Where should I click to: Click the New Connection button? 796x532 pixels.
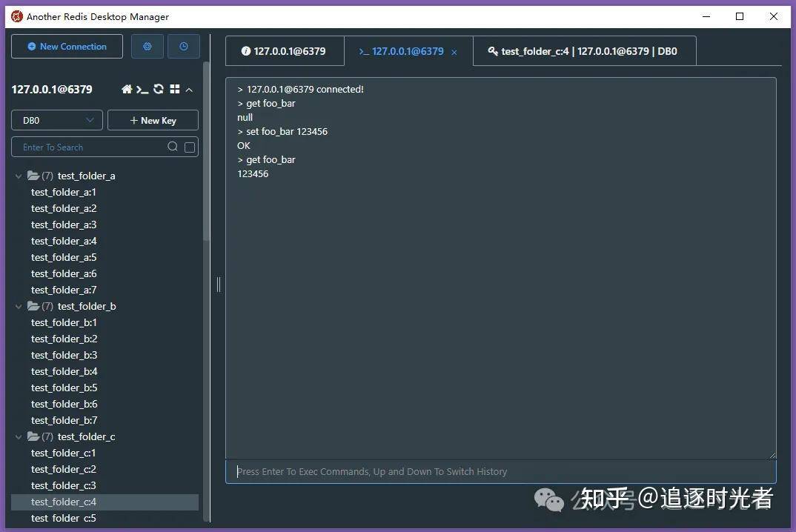[x=67, y=46]
